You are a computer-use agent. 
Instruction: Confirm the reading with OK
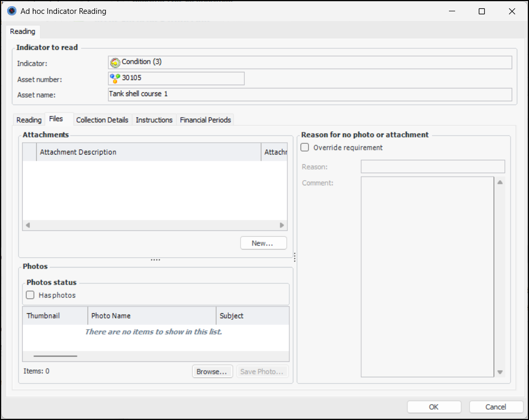pos(434,407)
